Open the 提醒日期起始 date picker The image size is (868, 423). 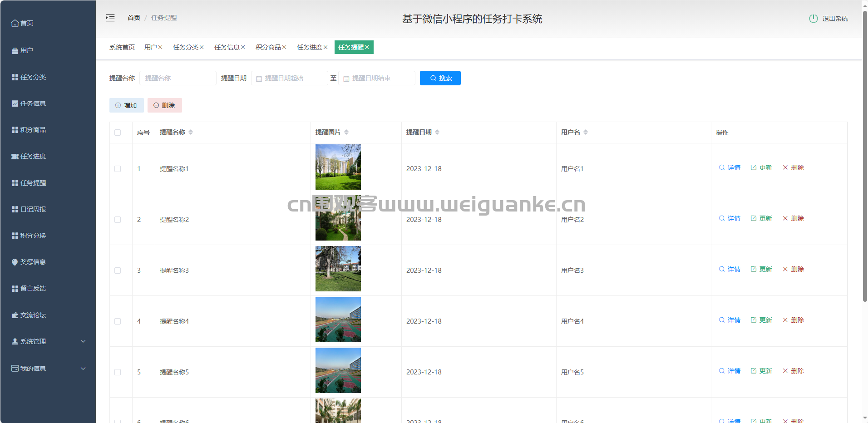coord(289,78)
